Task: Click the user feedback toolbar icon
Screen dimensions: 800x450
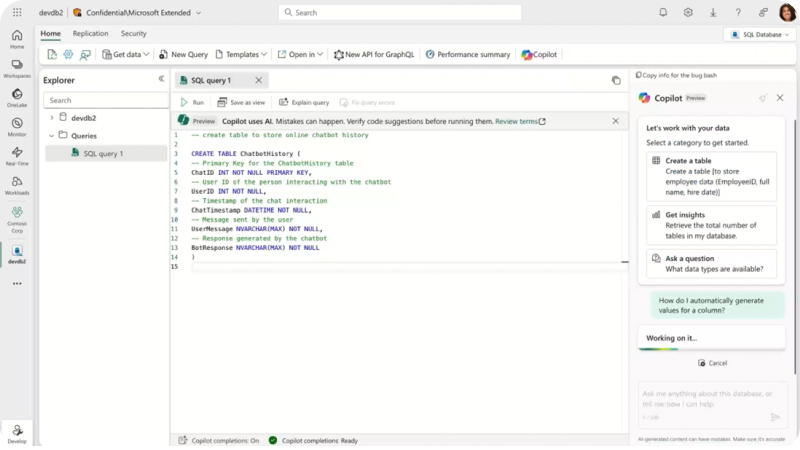Action: (x=85, y=54)
